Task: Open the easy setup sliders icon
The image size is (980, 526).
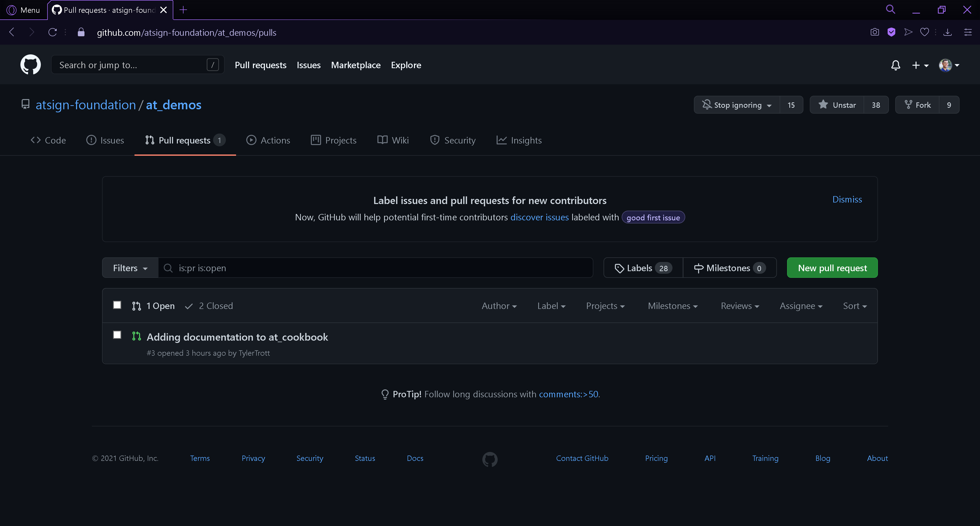Action: click(x=968, y=32)
